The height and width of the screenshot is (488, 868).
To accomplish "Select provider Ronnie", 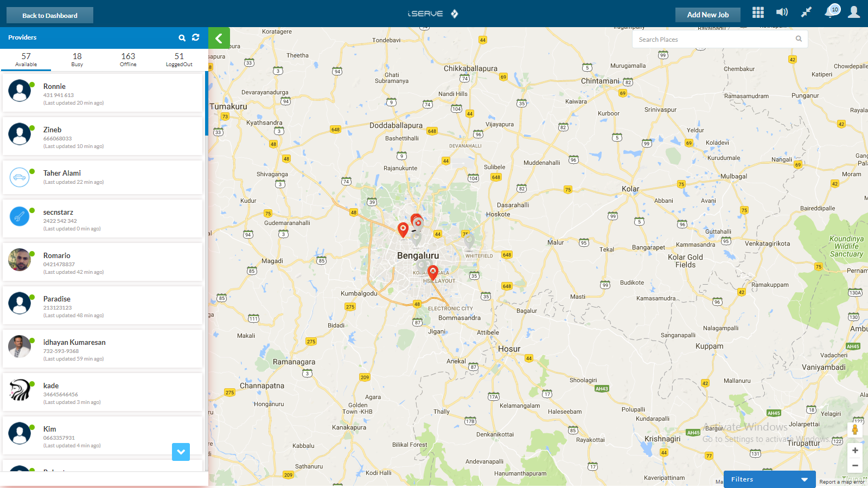I will pyautogui.click(x=103, y=93).
